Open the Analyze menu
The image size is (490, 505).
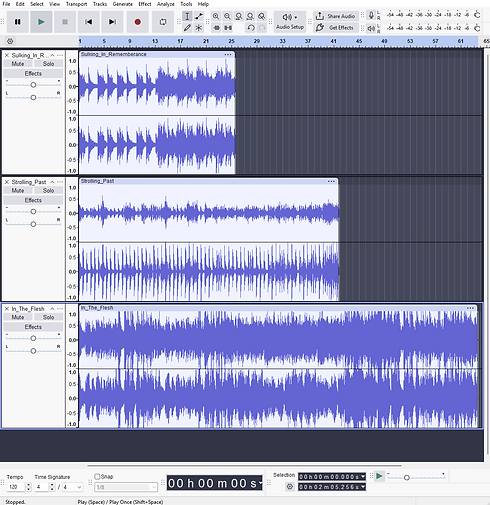click(x=166, y=4)
